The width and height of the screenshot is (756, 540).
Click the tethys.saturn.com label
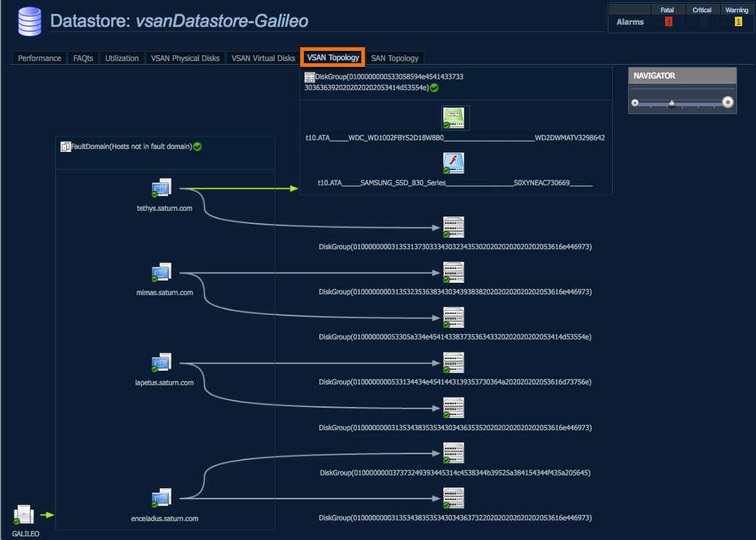click(x=164, y=209)
